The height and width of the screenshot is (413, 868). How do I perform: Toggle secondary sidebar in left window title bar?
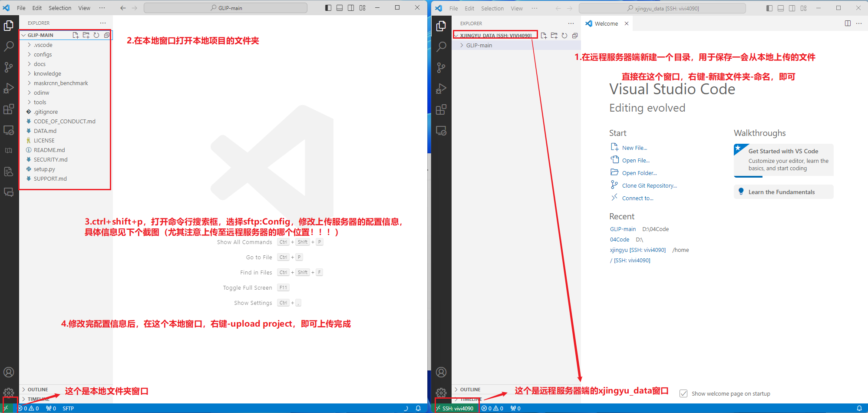coord(351,8)
